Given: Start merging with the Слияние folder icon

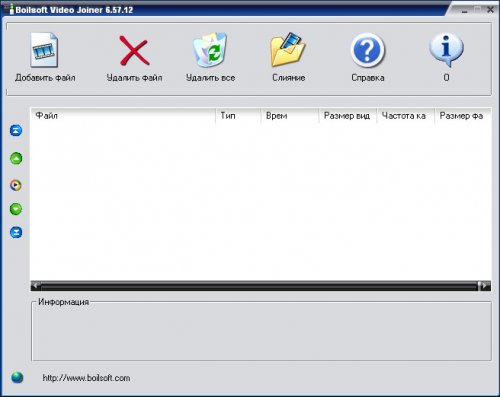Looking at the screenshot, I should (288, 49).
